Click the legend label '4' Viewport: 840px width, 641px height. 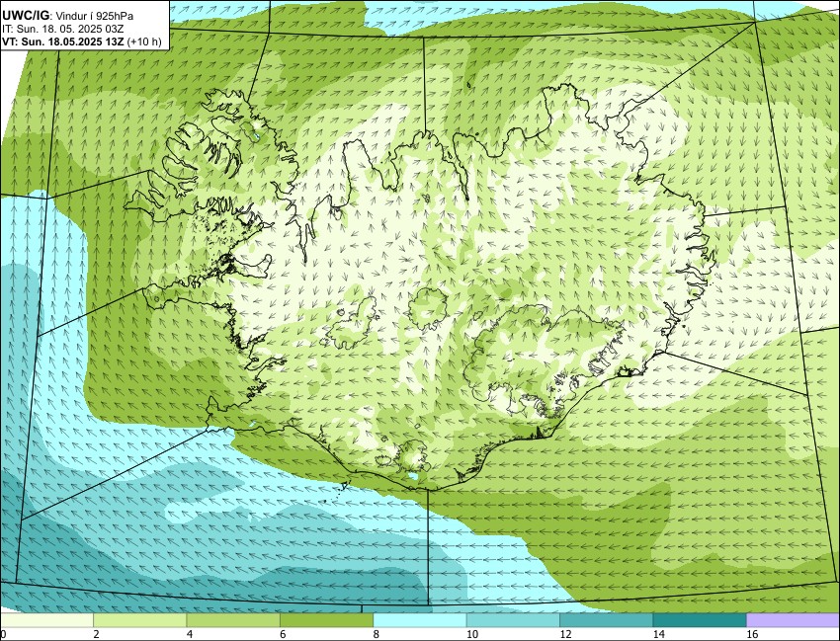[x=190, y=634]
